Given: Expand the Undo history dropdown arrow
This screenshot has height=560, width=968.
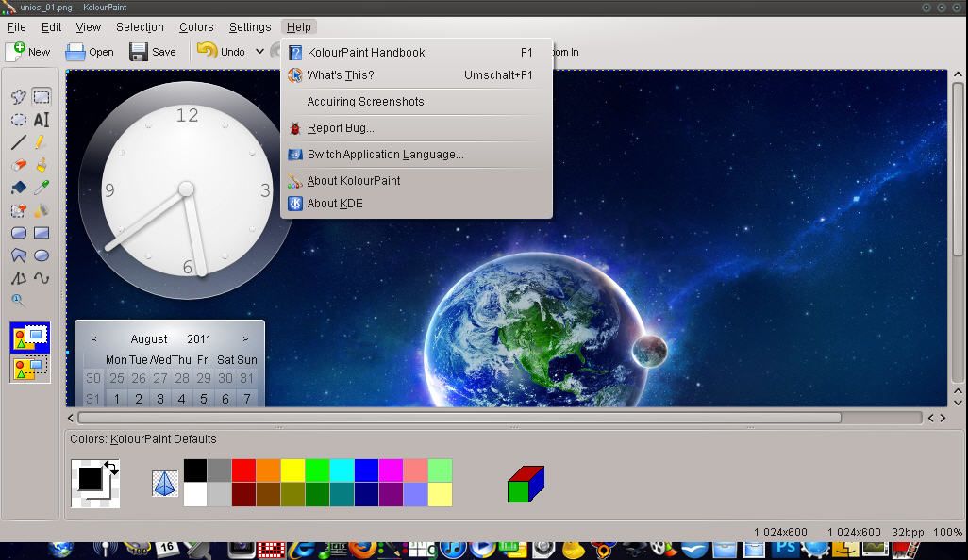Looking at the screenshot, I should point(259,52).
